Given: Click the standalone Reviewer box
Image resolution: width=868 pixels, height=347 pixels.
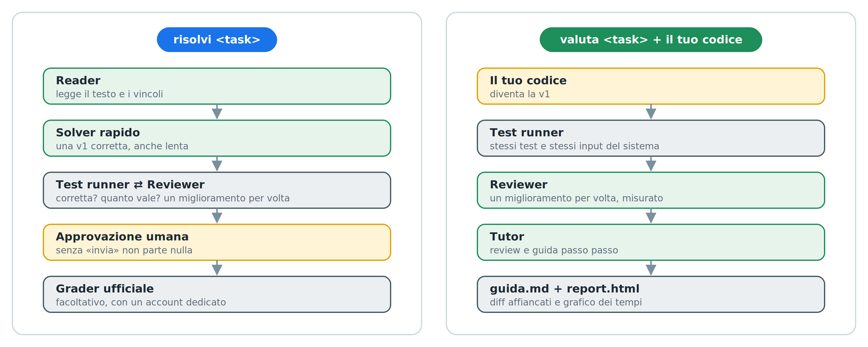Looking at the screenshot, I should coord(651,190).
